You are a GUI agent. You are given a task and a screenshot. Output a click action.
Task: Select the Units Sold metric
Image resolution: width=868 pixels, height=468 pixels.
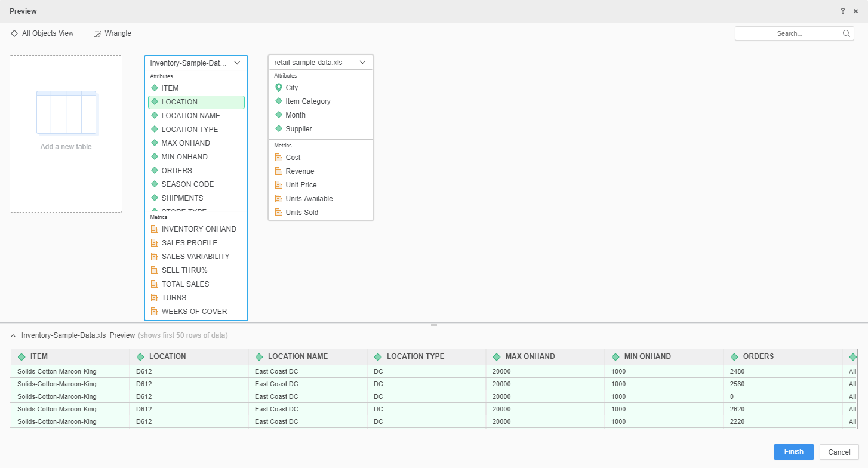[301, 213]
